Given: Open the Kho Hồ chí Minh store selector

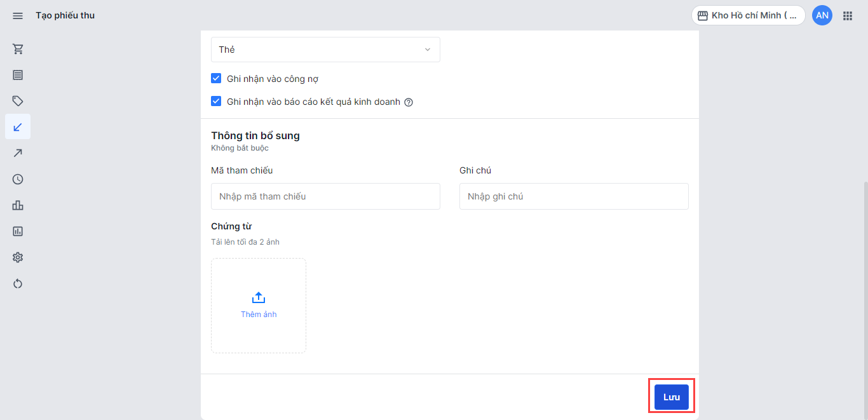Looking at the screenshot, I should click(748, 15).
